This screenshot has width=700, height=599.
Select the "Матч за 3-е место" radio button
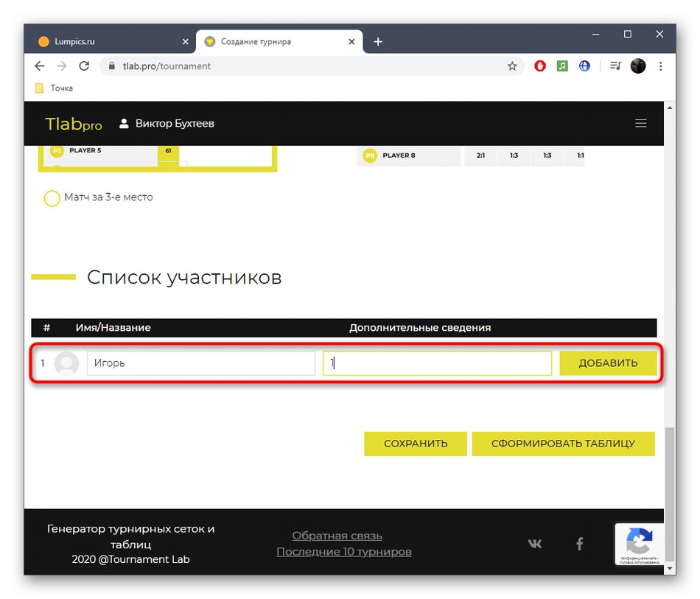point(52,197)
